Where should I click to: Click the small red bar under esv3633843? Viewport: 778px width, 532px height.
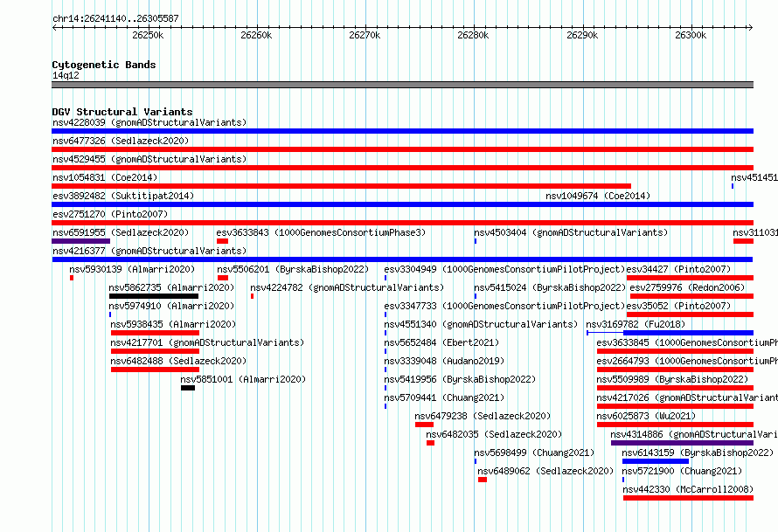222,241
